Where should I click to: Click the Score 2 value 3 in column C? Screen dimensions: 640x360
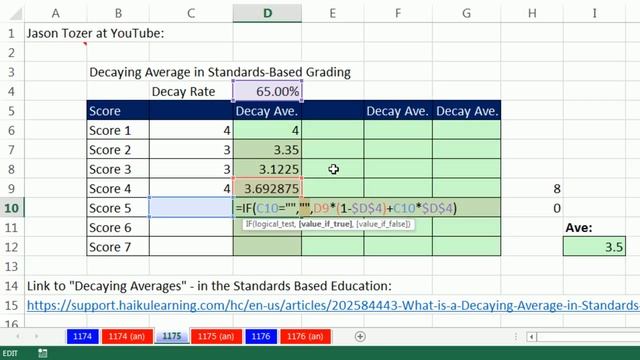(x=191, y=150)
